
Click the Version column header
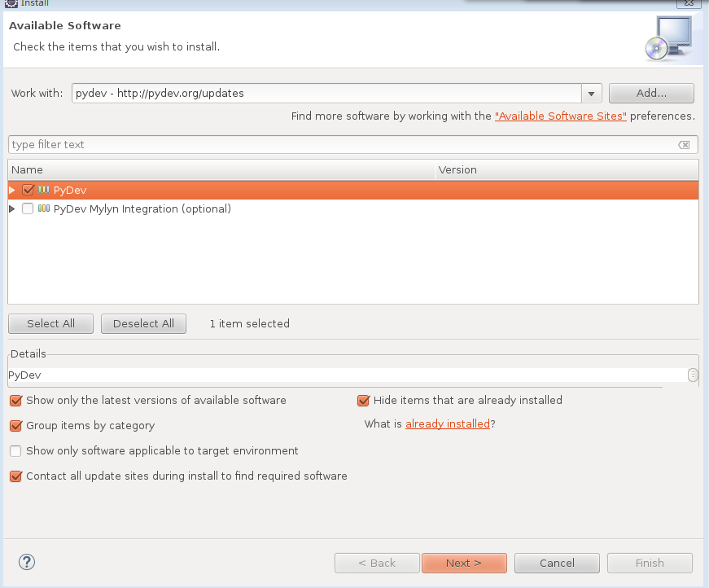[566, 170]
